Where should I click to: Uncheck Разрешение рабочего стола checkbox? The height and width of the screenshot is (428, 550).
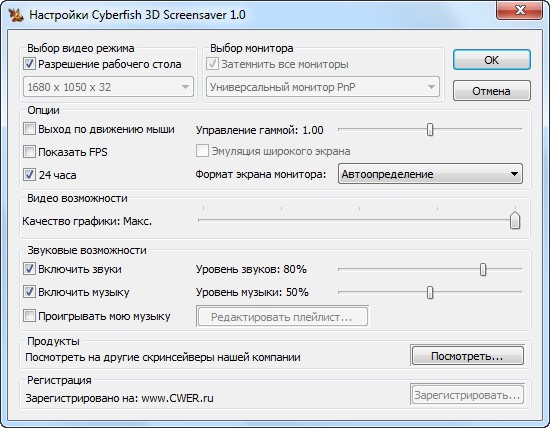(x=29, y=64)
